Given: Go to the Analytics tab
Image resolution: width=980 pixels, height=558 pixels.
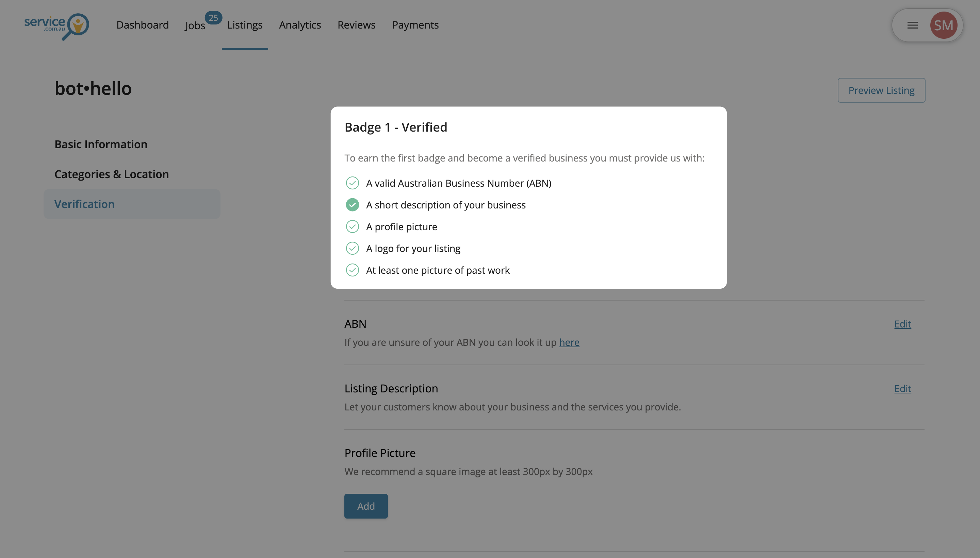Looking at the screenshot, I should 300,25.
